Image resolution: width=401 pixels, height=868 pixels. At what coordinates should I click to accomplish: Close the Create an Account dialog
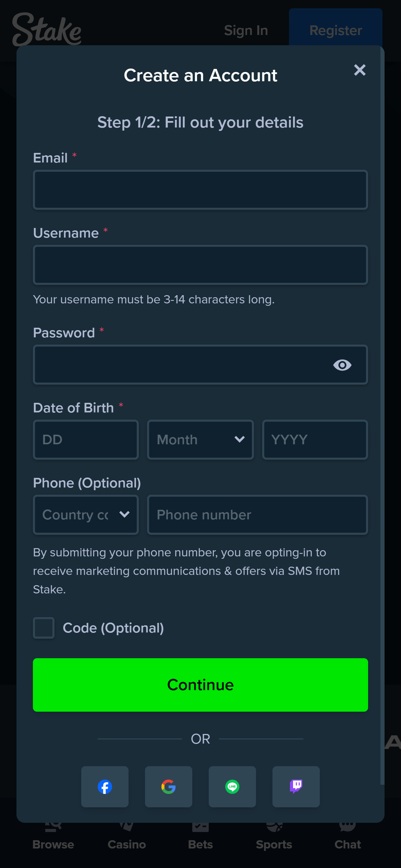coord(360,70)
